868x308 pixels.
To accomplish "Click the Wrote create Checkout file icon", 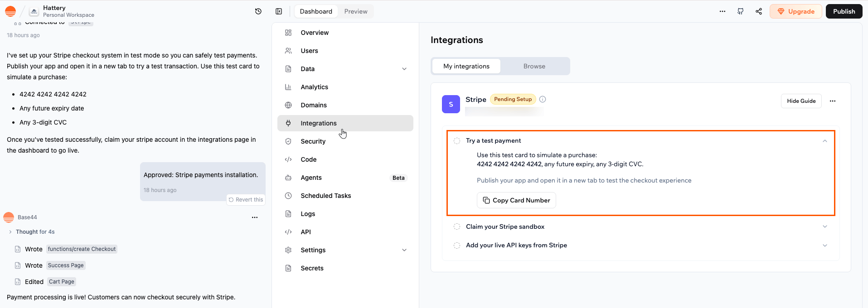I will [x=18, y=249].
